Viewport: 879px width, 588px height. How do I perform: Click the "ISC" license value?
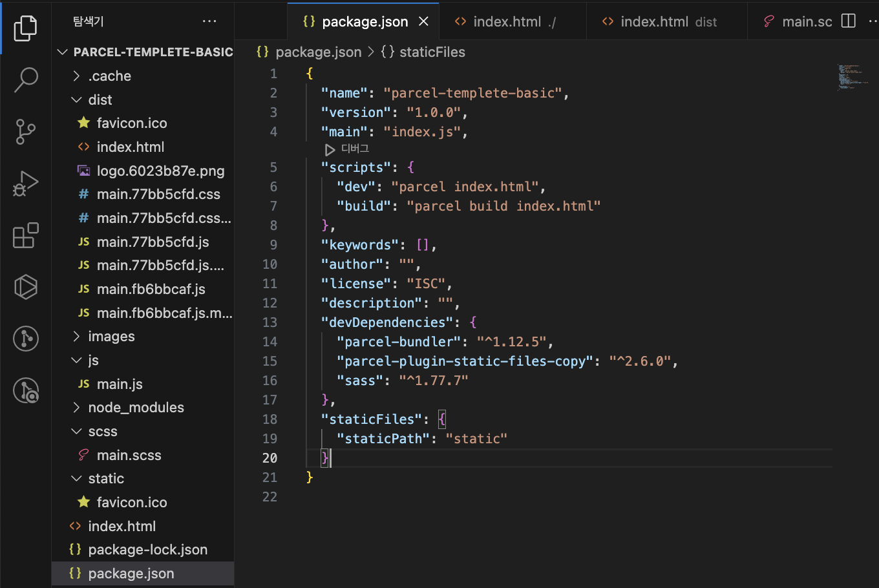(426, 284)
